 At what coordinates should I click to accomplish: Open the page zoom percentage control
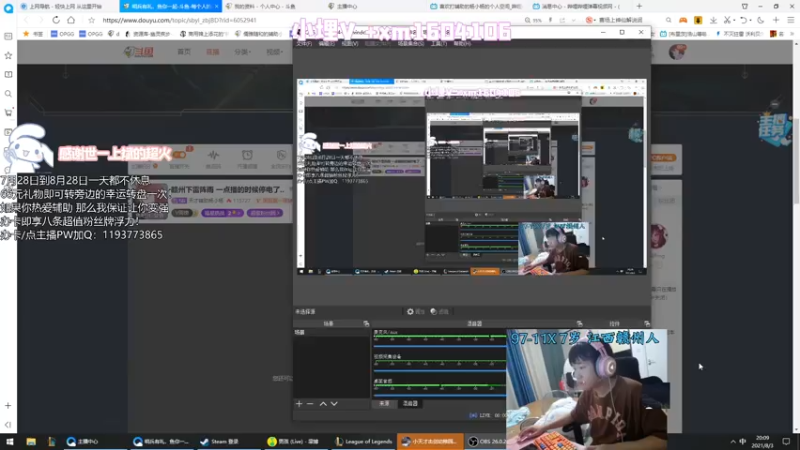point(534,20)
